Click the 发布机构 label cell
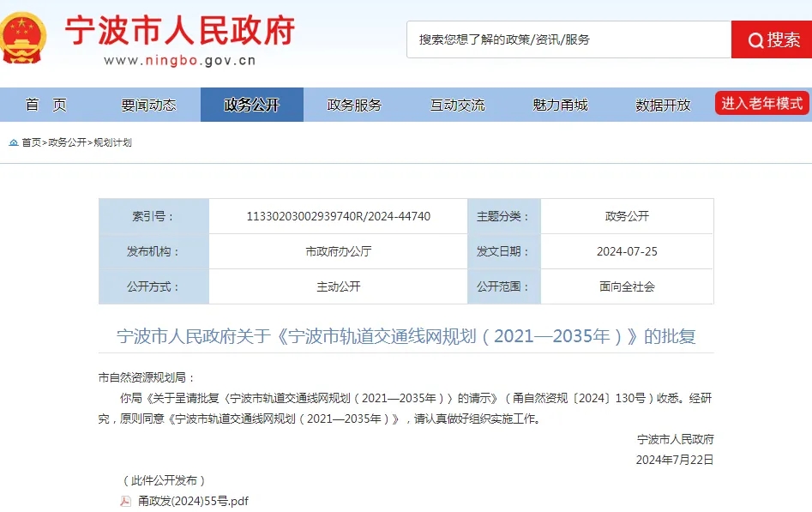812x512 pixels. (x=153, y=251)
